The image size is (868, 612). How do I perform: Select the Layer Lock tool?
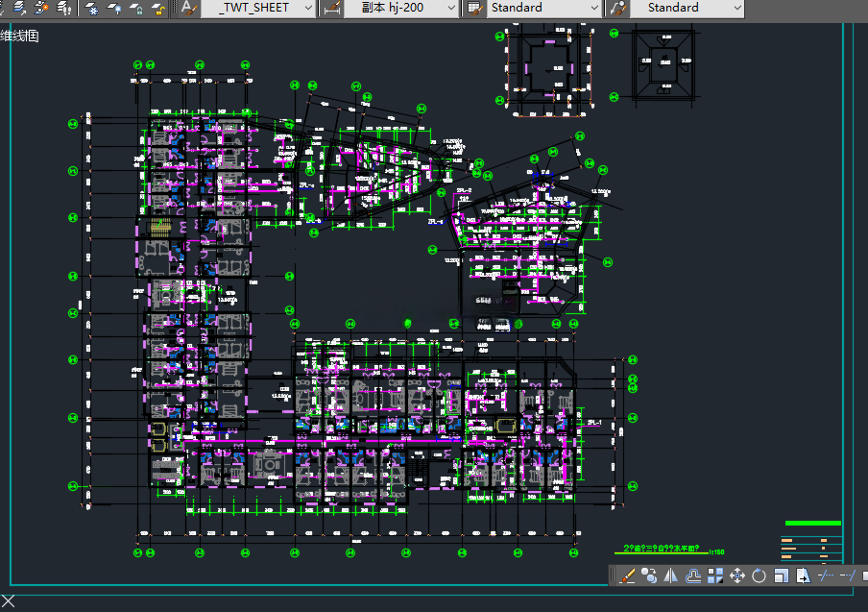(x=136, y=8)
